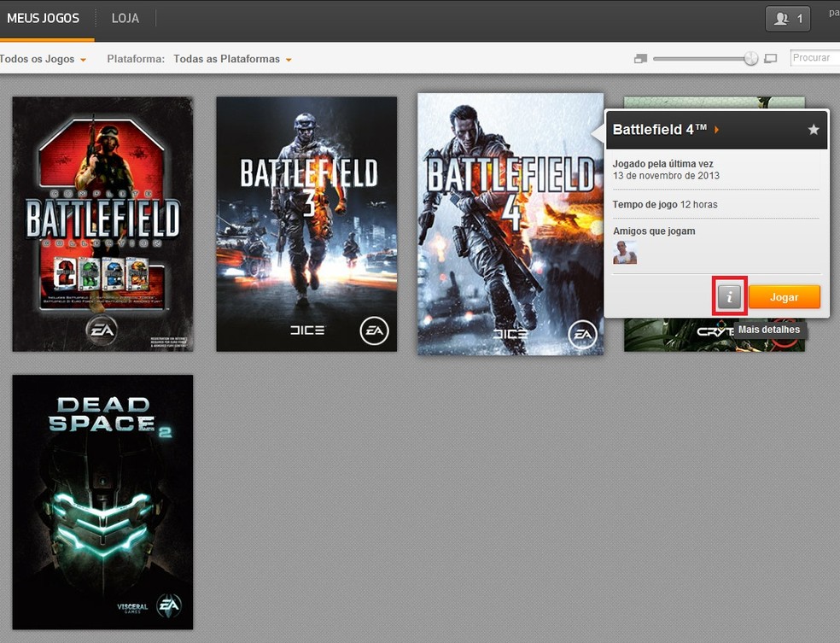Click the 'Plataforma:' label
This screenshot has height=643, width=840.
136,59
